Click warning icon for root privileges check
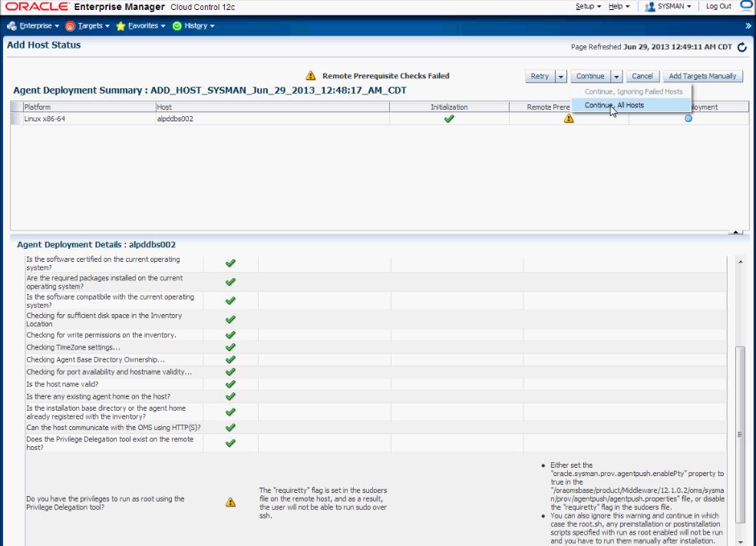The width and height of the screenshot is (756, 546). [230, 502]
